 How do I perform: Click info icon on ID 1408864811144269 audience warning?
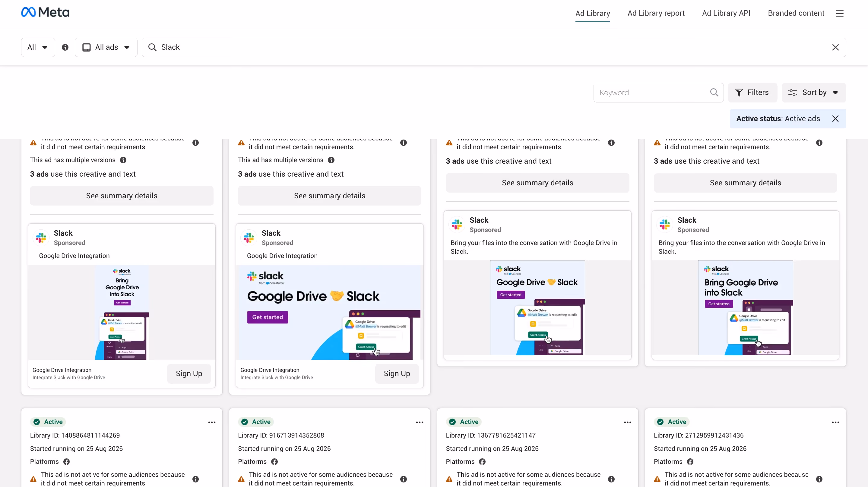pos(195,479)
